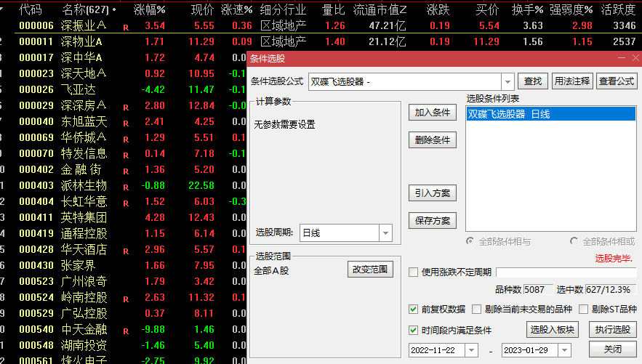Sort by the 现价 column header
642x364 pixels.
coord(203,10)
